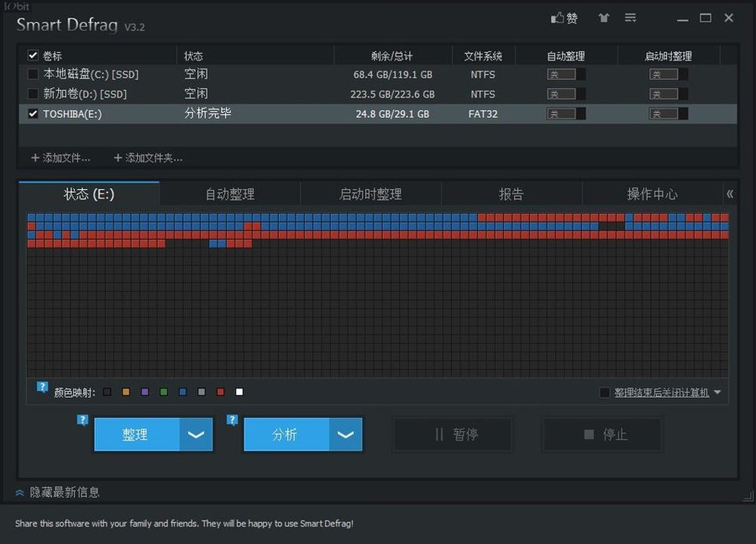
Task: Click the blue 分析 analyze button
Action: pyautogui.click(x=287, y=434)
